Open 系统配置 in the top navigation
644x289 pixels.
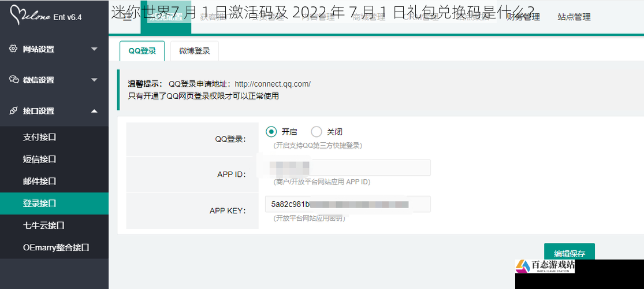coord(166,17)
